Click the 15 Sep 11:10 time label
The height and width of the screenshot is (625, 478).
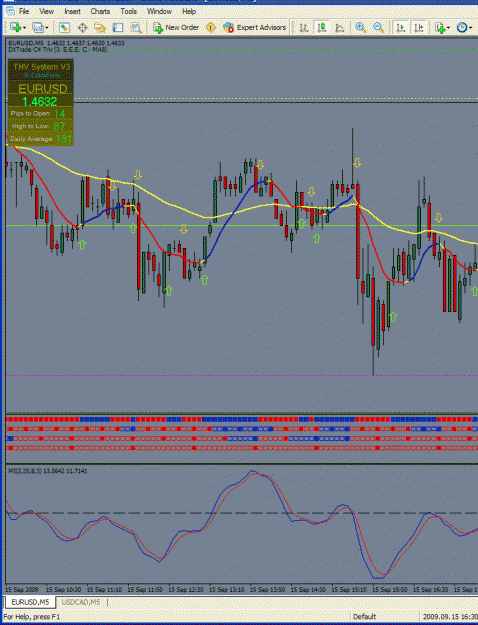(104, 589)
